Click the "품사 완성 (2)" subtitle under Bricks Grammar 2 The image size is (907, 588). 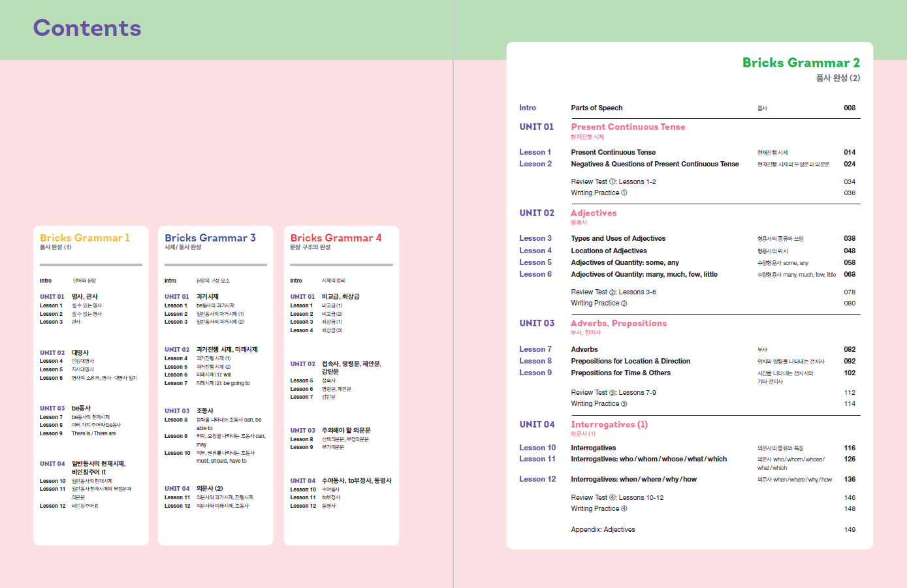click(838, 78)
